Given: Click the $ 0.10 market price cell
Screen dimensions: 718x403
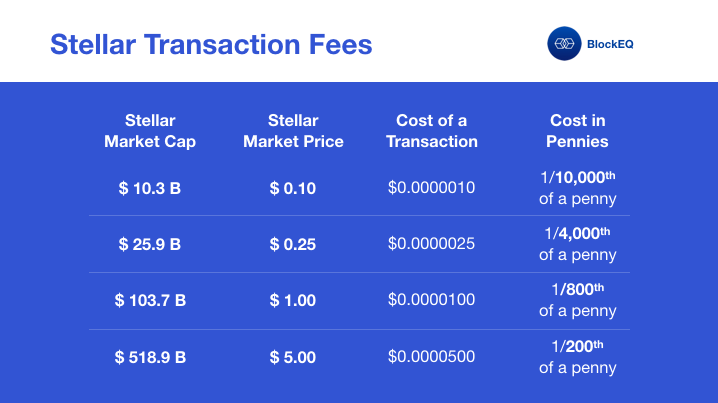Looking at the screenshot, I should tap(292, 188).
